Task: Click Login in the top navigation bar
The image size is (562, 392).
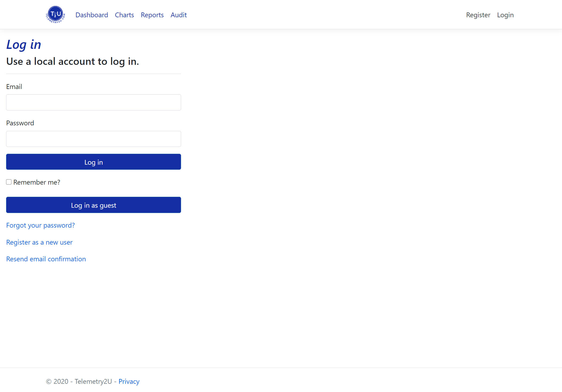Action: click(505, 15)
